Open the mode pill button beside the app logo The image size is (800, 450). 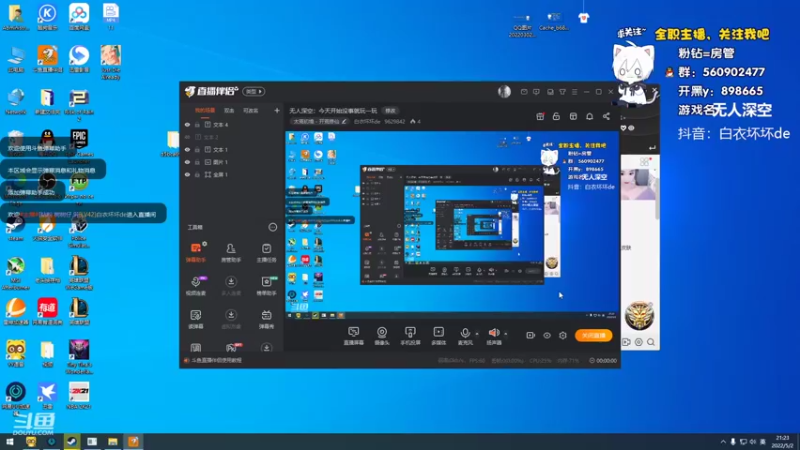click(x=254, y=91)
